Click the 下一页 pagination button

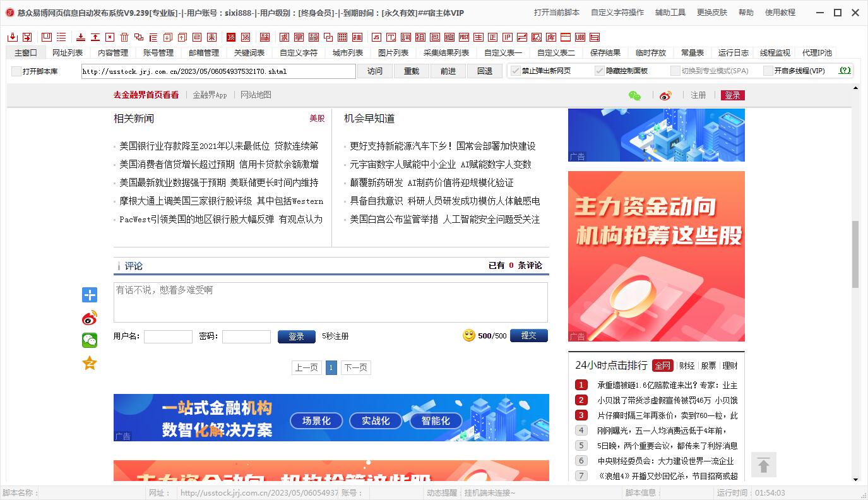[355, 367]
